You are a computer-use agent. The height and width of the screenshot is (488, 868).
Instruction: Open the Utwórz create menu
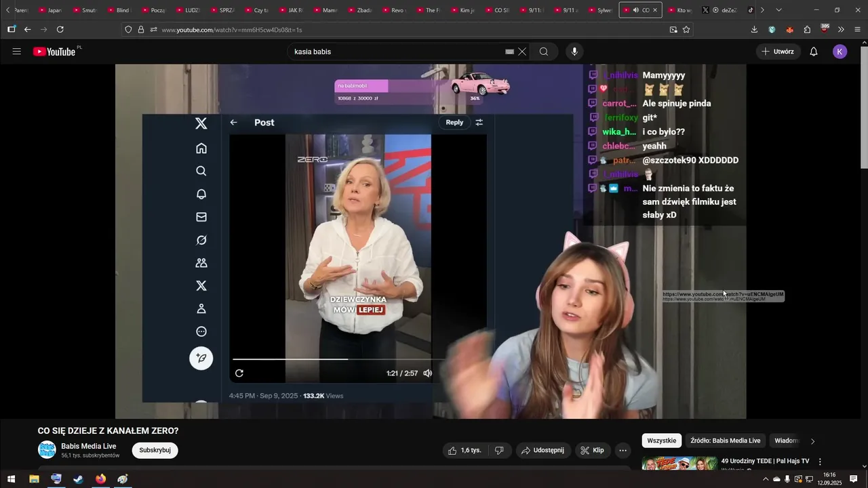tap(778, 52)
